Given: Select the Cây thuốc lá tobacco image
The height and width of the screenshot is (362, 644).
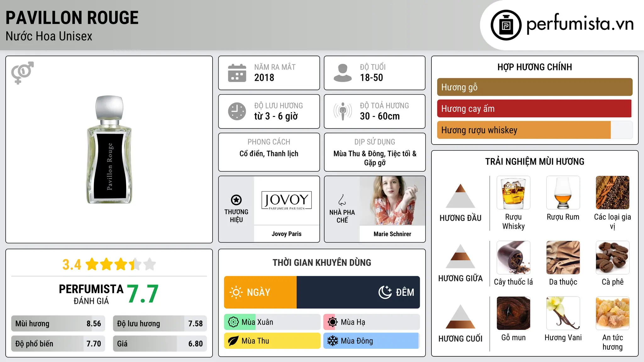Looking at the screenshot, I should (514, 258).
